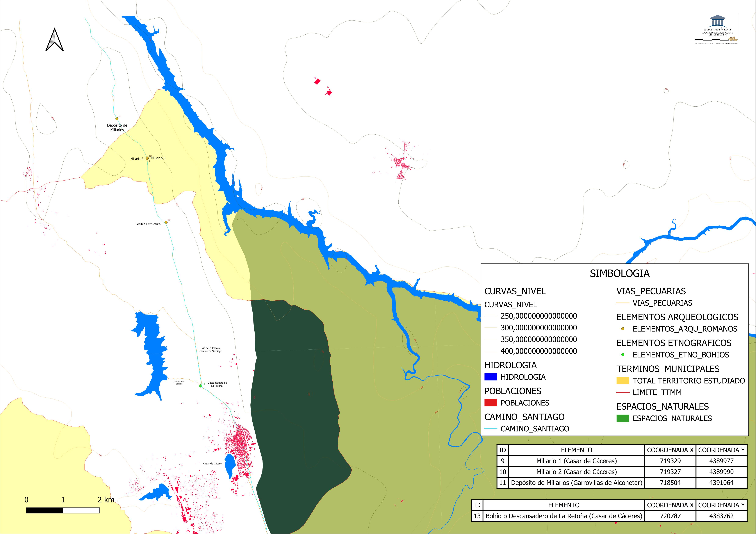Click the yellow TOTAL TERRITORIO ESTUDIADO swatch
Viewport: 756px width, 534px height.
[x=623, y=381]
